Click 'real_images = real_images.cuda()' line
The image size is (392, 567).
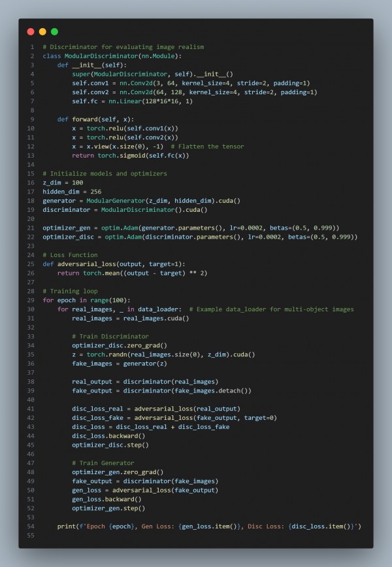tap(131, 318)
